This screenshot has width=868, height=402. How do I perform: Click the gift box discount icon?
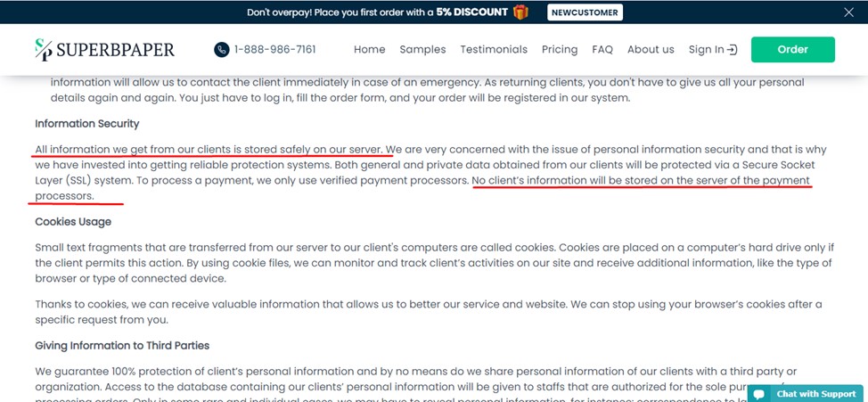click(x=520, y=12)
